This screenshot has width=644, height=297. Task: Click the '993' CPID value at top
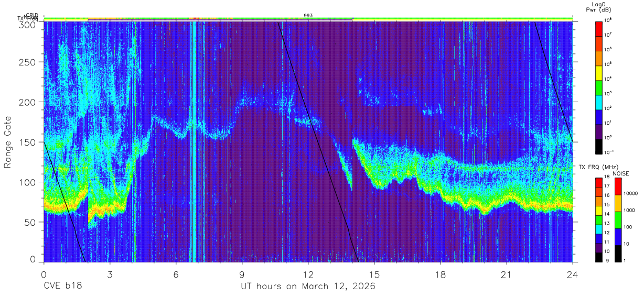pyautogui.click(x=308, y=16)
